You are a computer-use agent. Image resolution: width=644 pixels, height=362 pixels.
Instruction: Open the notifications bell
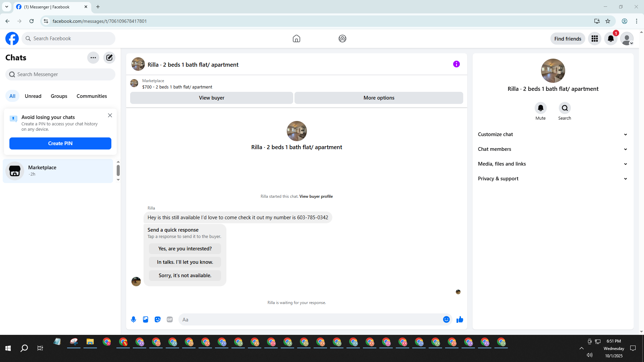(x=611, y=39)
